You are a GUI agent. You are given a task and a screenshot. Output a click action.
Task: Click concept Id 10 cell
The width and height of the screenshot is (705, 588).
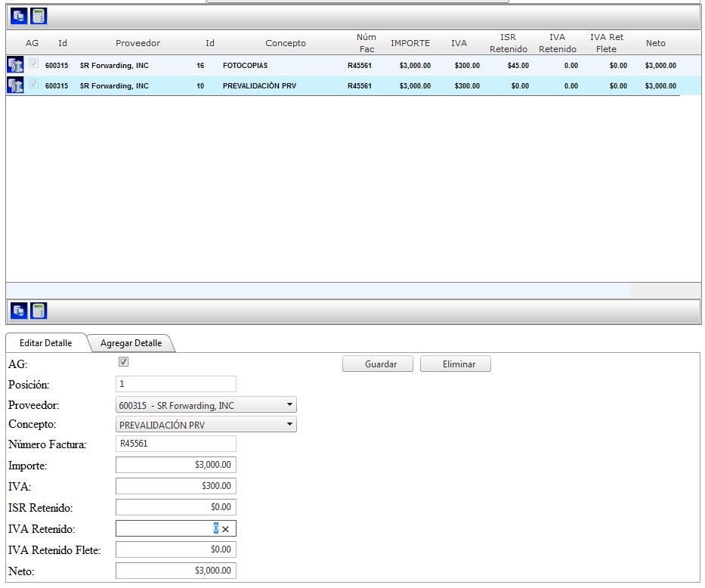pos(200,86)
